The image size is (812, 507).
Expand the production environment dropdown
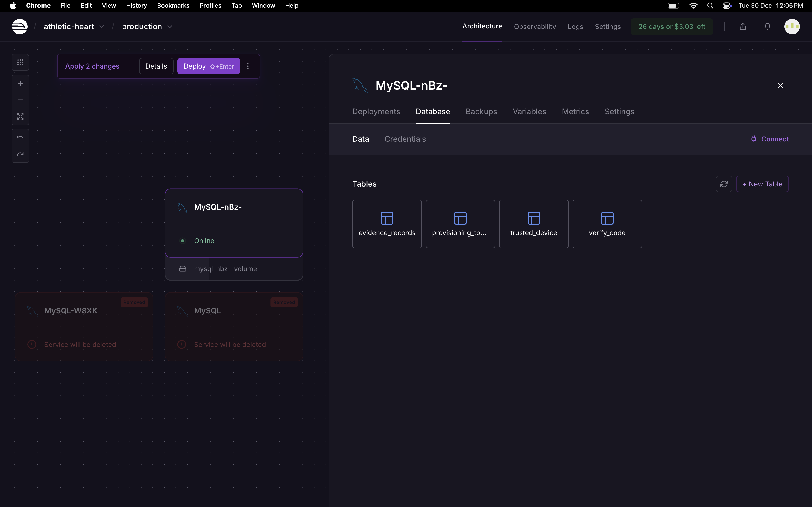170,27
